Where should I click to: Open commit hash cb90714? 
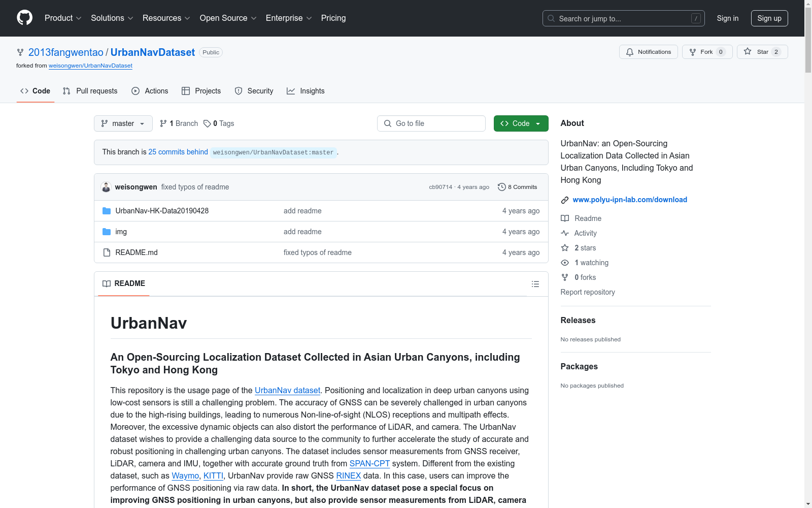(x=441, y=187)
